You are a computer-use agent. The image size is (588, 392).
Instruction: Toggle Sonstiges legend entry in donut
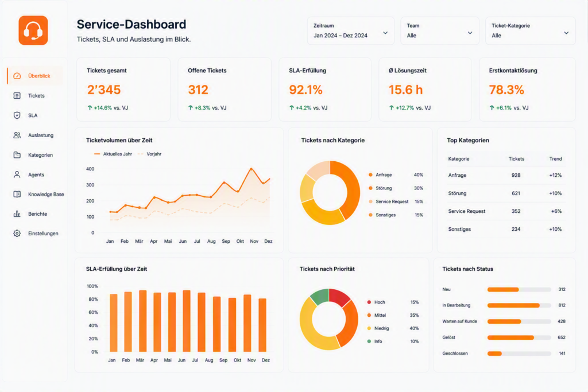396,215
